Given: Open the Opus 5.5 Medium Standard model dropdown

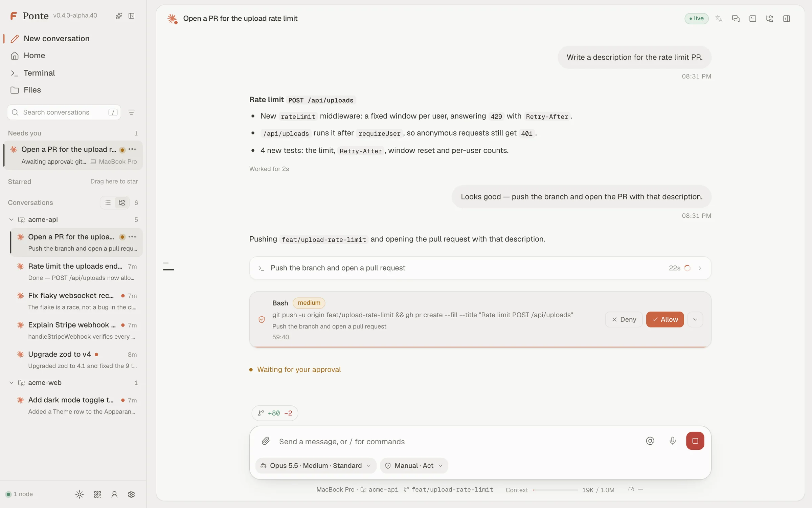Looking at the screenshot, I should (316, 466).
